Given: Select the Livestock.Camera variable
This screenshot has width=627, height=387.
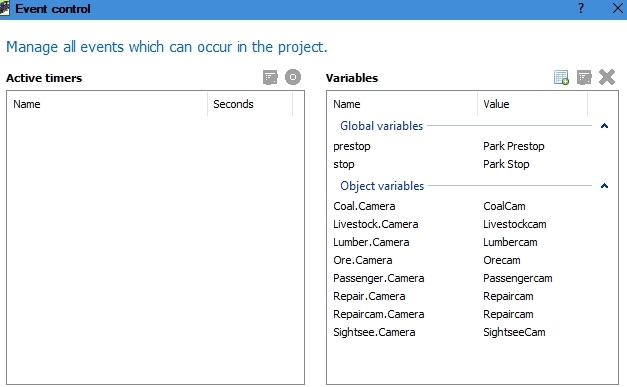Looking at the screenshot, I should [x=375, y=224].
